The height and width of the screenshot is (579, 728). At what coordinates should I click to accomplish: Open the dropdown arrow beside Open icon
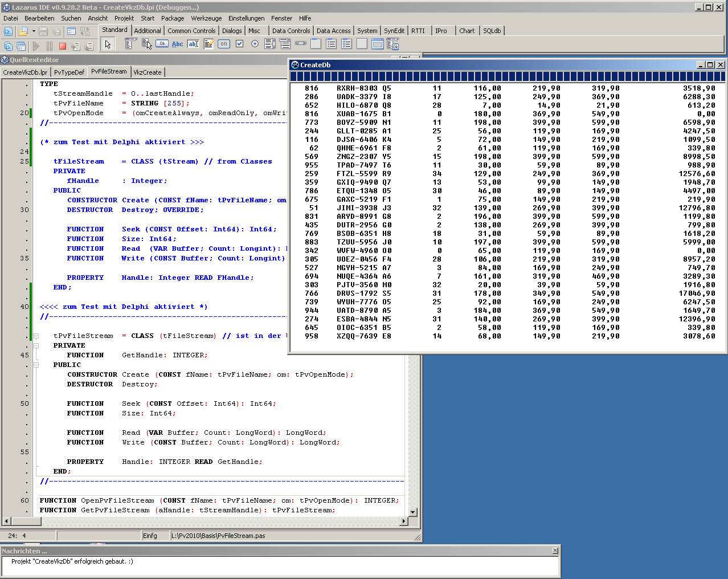(34, 31)
